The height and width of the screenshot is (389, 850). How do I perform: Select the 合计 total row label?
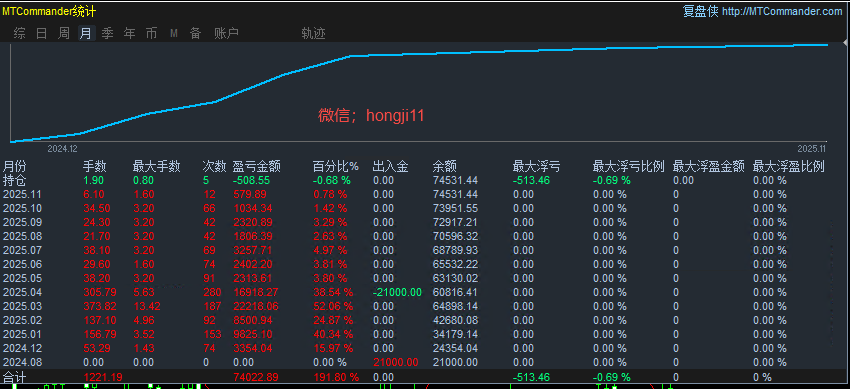point(15,377)
